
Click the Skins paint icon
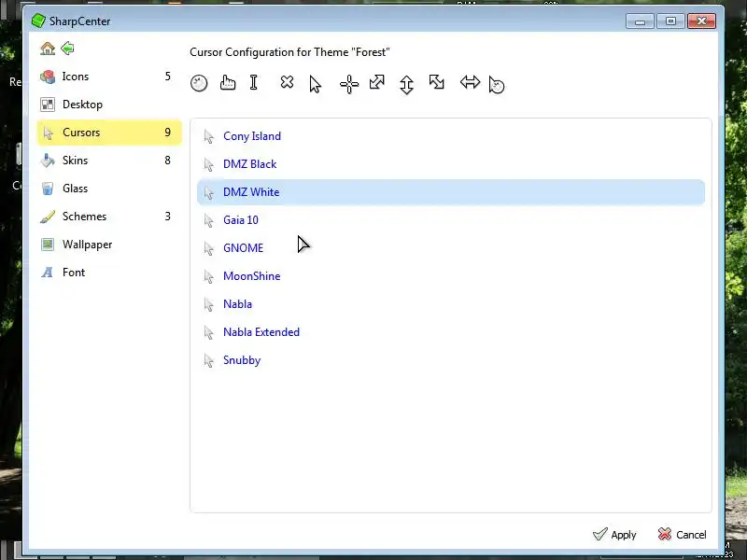48,161
